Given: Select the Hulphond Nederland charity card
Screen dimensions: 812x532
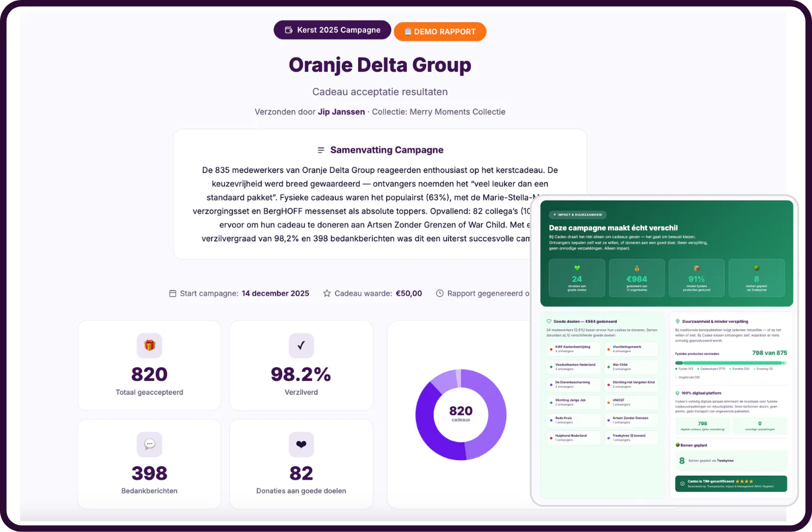Looking at the screenshot, I should point(574,438).
